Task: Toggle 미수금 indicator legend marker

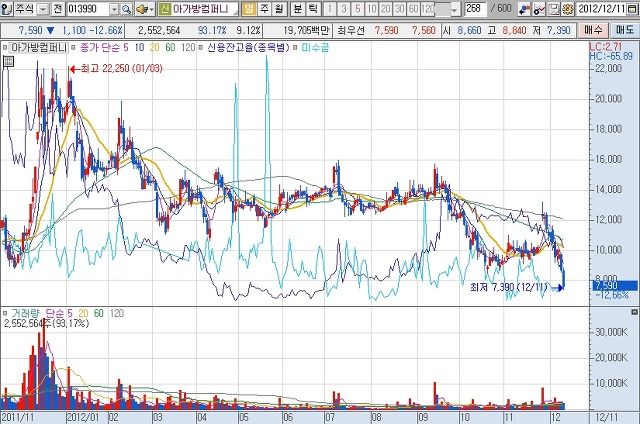Action: pyautogui.click(x=296, y=48)
